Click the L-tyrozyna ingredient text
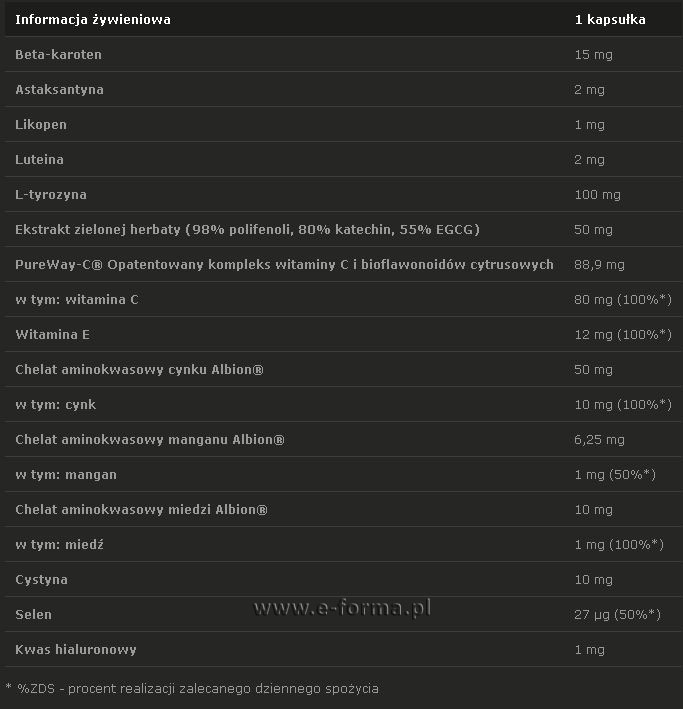 coord(51,195)
